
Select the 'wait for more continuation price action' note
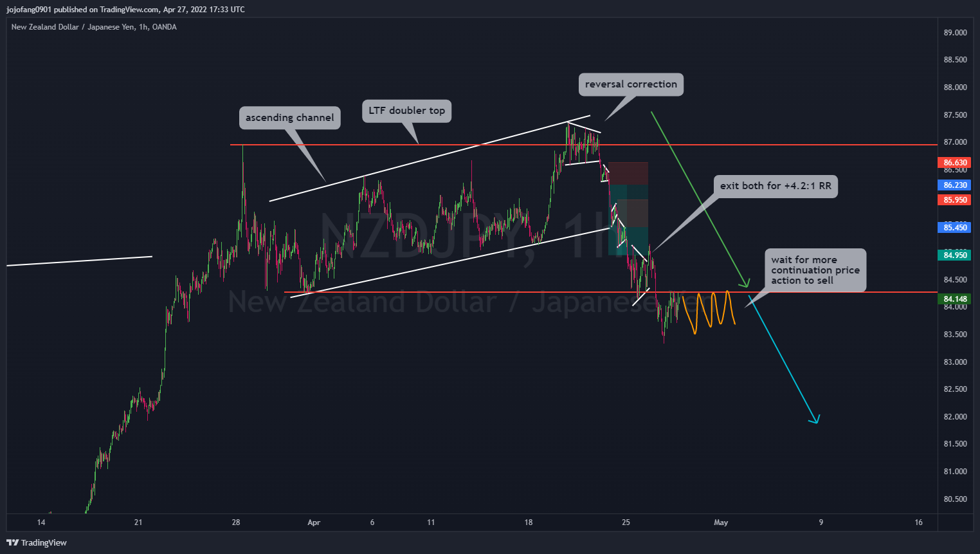click(x=815, y=270)
